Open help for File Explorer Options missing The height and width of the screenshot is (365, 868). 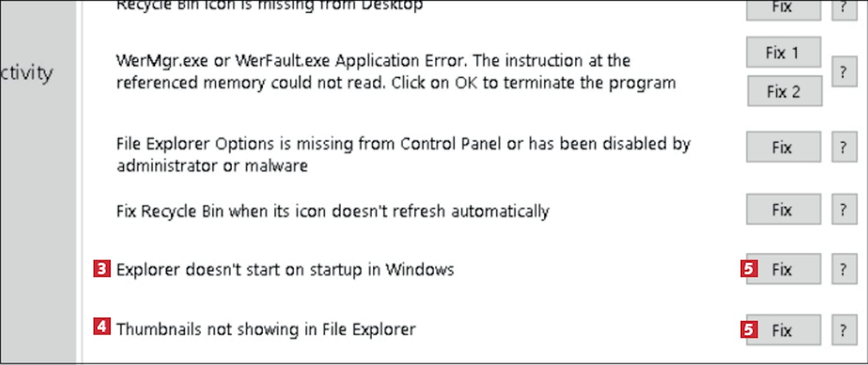pos(844,147)
